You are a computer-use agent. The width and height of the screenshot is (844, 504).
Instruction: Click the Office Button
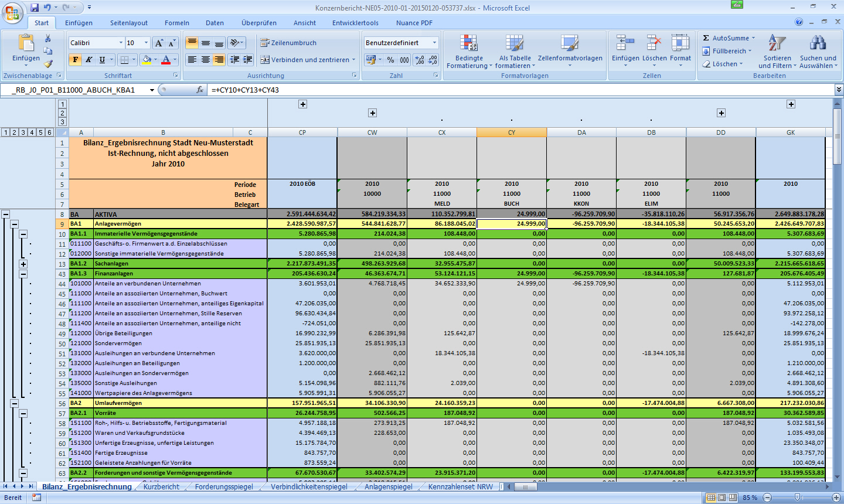point(12,12)
